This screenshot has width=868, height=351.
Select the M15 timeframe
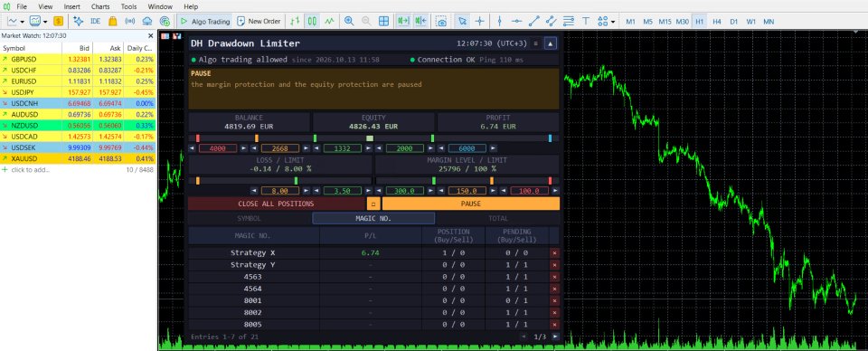665,21
